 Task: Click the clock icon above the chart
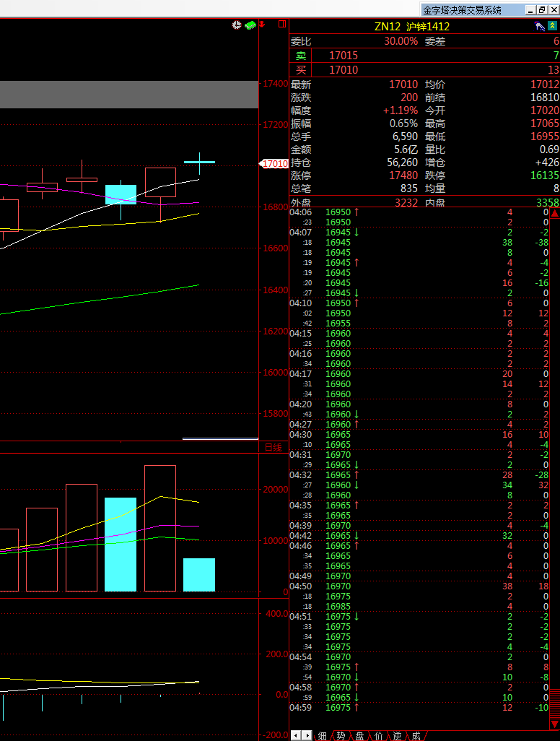[x=237, y=25]
